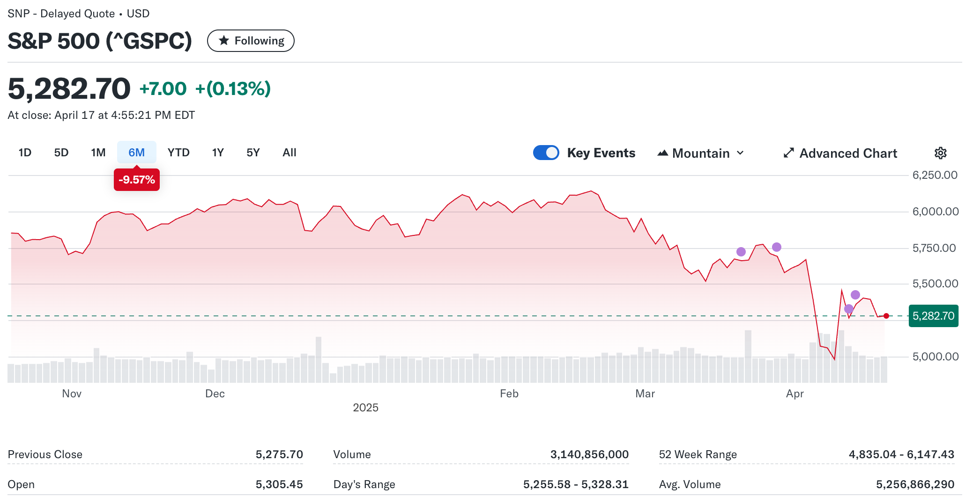Show the All time range

coord(290,153)
